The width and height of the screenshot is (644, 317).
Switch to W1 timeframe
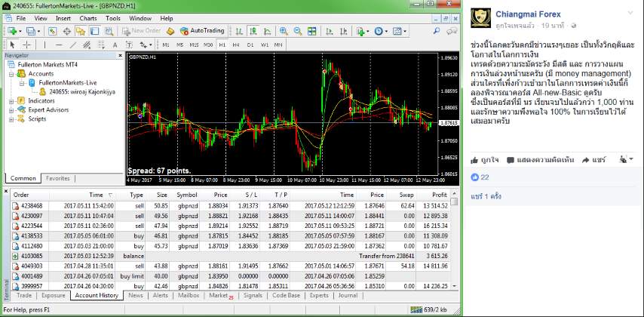(265, 45)
